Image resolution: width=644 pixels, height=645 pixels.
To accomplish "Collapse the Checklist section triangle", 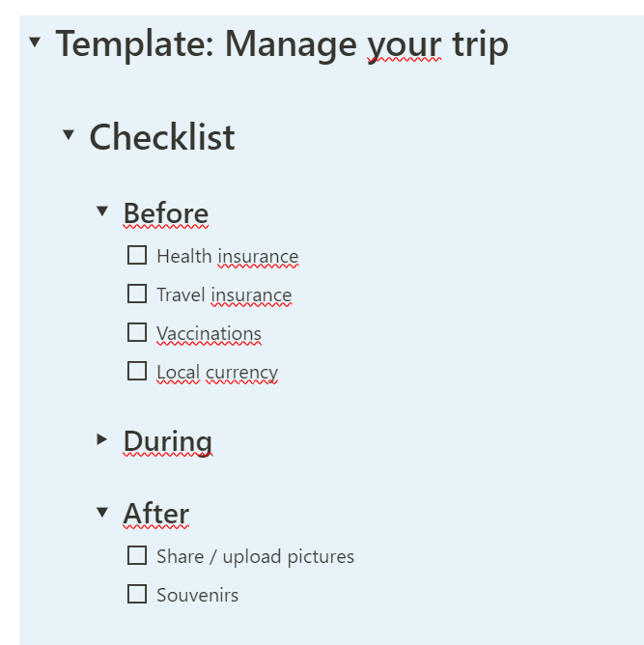I will (68, 135).
